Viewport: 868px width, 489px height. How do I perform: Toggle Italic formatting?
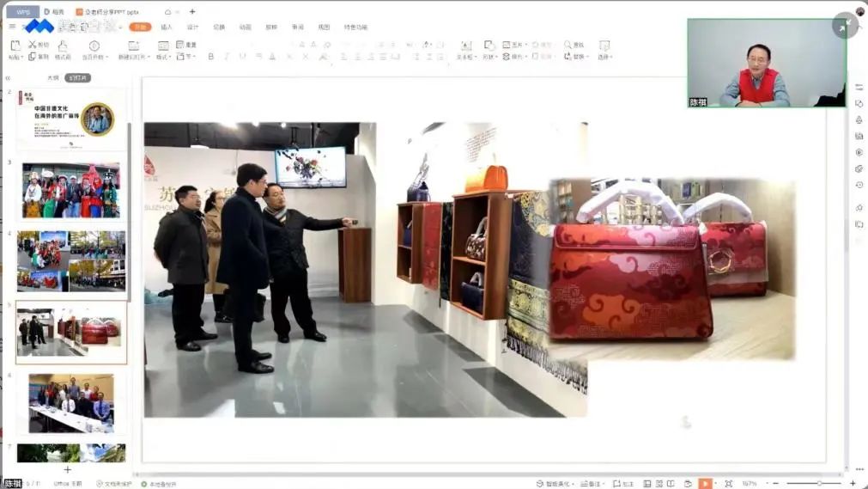point(227,57)
